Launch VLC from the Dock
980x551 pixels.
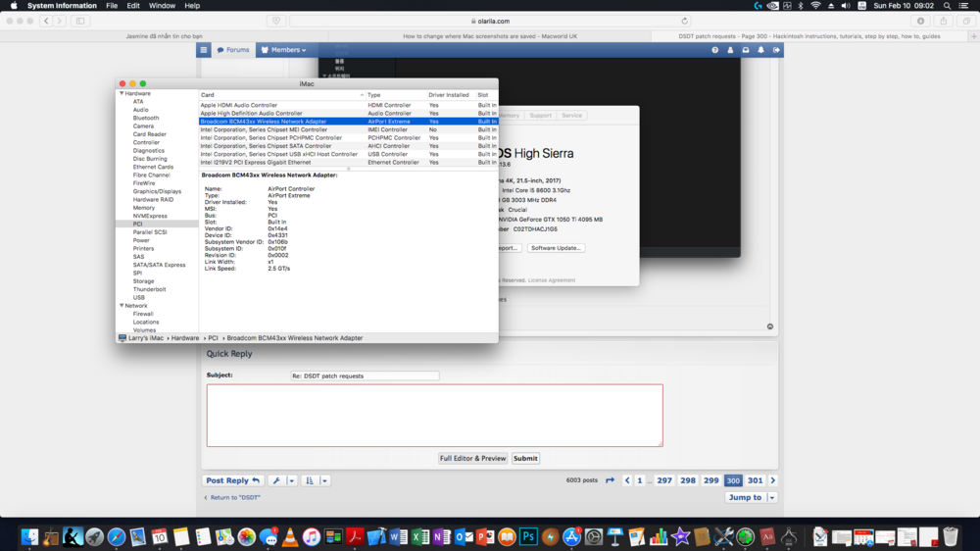(288, 536)
